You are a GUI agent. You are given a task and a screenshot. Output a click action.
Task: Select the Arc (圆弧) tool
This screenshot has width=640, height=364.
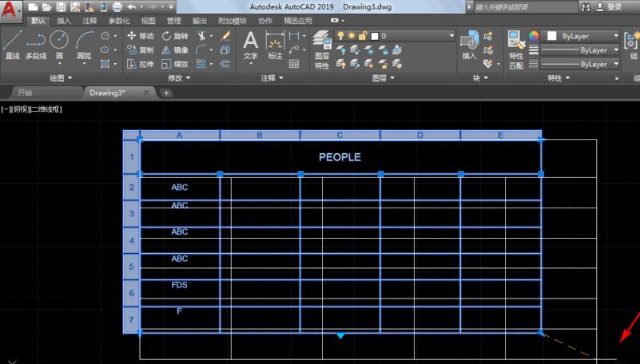point(84,45)
